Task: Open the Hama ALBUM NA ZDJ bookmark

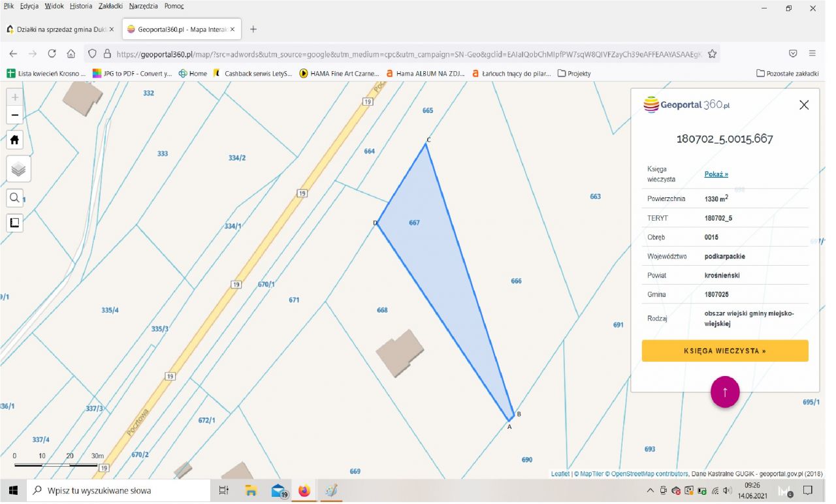Action: coord(425,74)
